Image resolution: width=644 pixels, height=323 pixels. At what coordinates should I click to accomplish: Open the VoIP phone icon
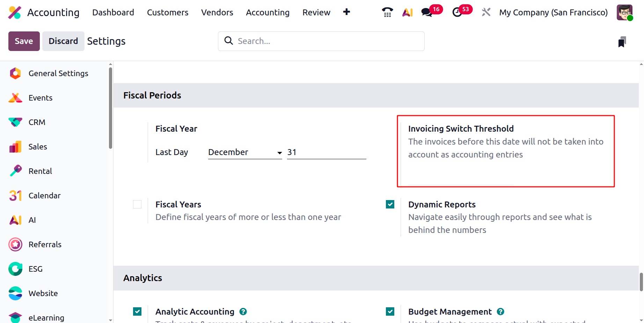(387, 12)
